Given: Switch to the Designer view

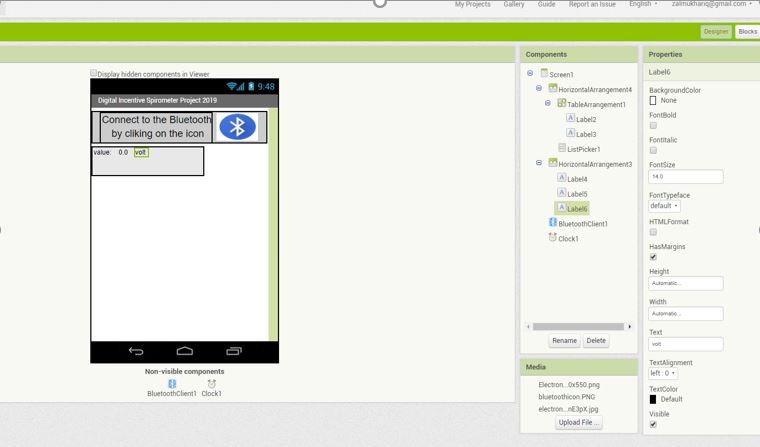Looking at the screenshot, I should click(716, 32).
